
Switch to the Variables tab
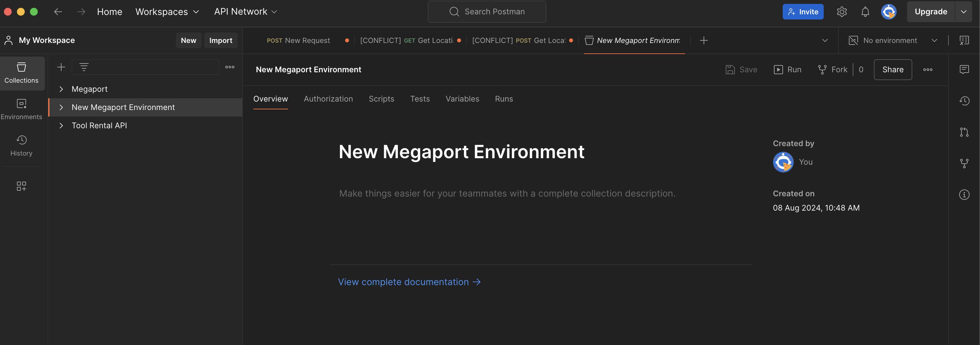tap(463, 99)
